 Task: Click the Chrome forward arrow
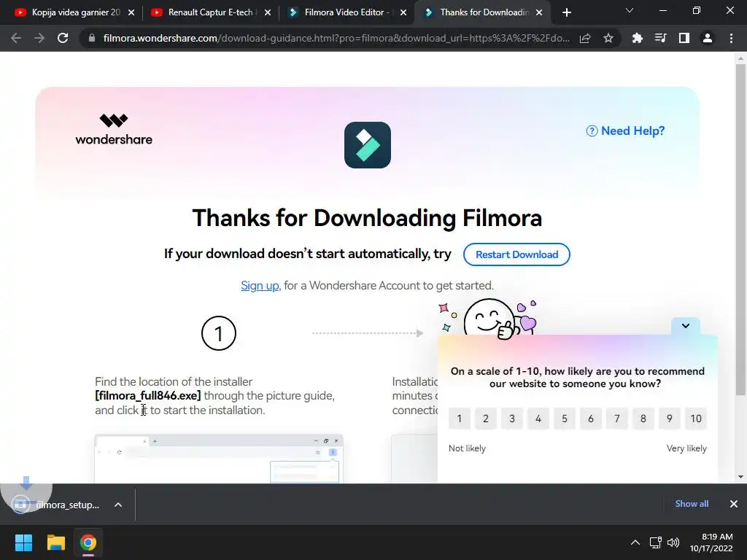click(x=39, y=38)
